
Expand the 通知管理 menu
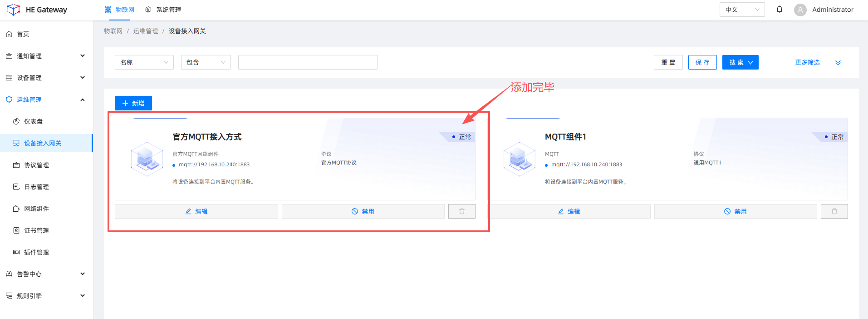coord(46,56)
